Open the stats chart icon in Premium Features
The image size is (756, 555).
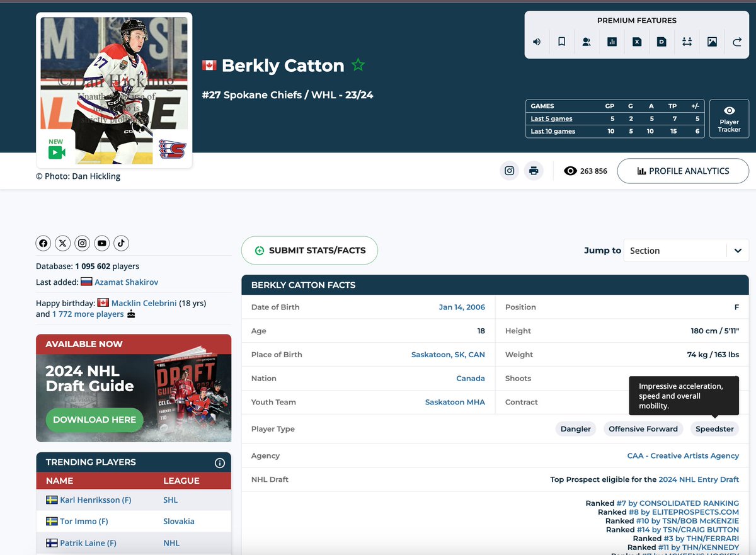[612, 42]
